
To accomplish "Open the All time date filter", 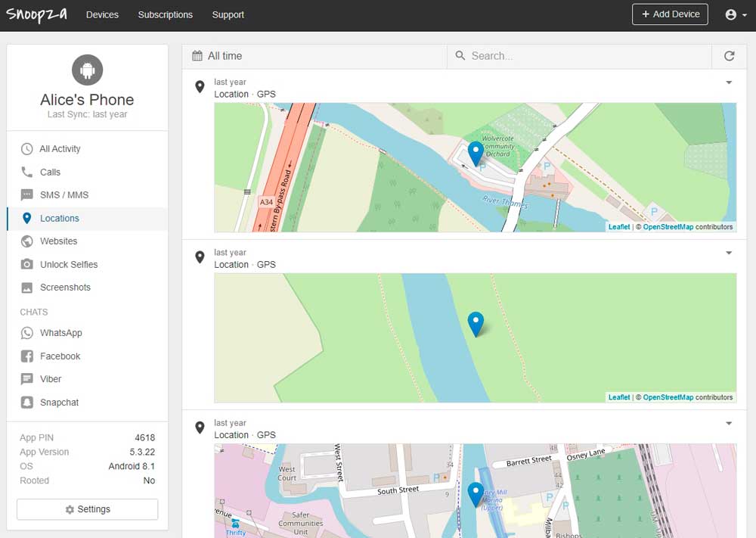I will pos(224,56).
